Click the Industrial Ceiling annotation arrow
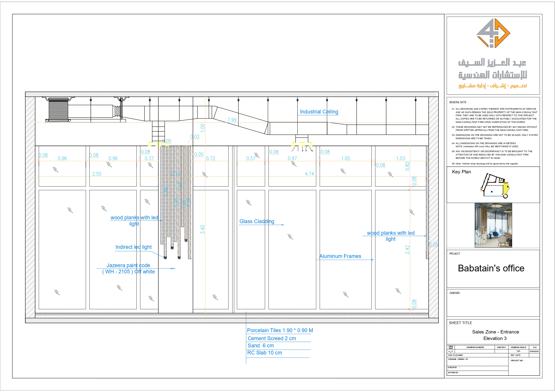 (319, 112)
